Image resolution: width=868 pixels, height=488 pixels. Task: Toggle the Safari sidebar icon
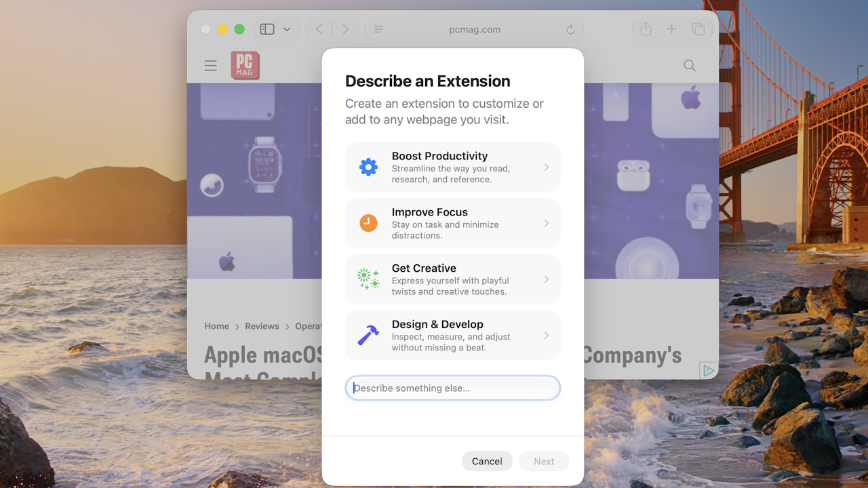(x=267, y=29)
